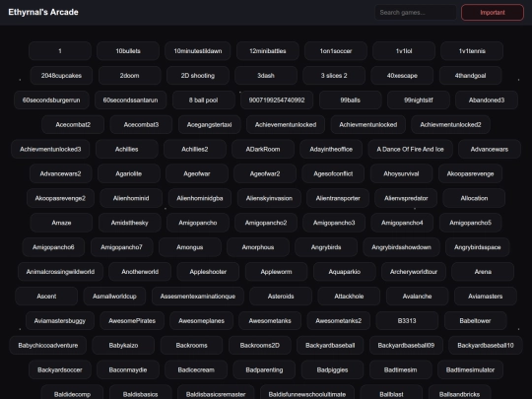Open the Achillies2 game

(195, 149)
